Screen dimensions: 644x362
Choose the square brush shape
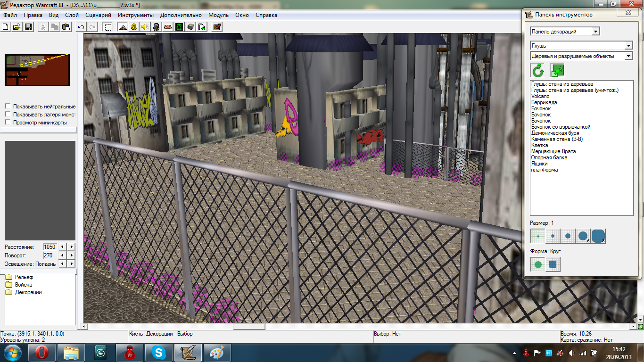pyautogui.click(x=553, y=264)
